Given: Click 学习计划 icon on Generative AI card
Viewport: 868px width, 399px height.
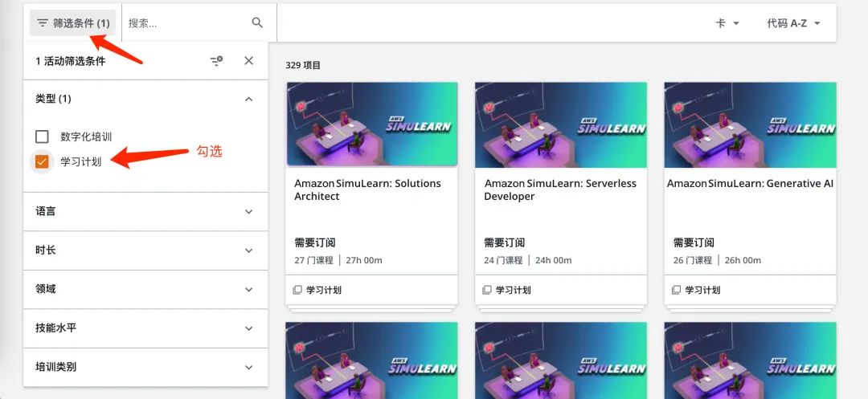Looking at the screenshot, I should 676,290.
